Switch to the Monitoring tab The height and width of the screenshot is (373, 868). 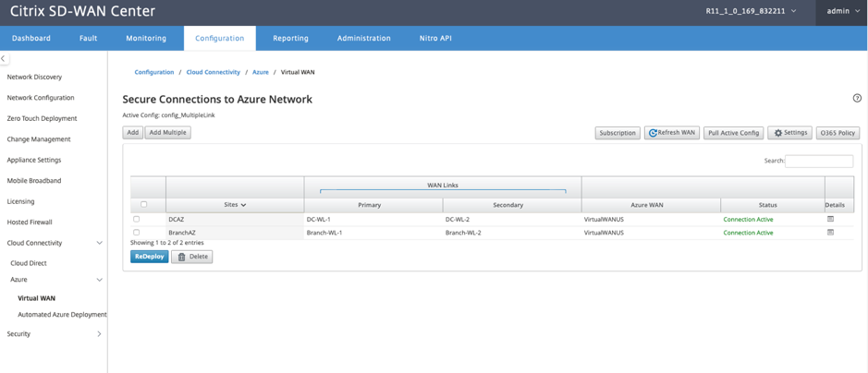pyautogui.click(x=146, y=38)
